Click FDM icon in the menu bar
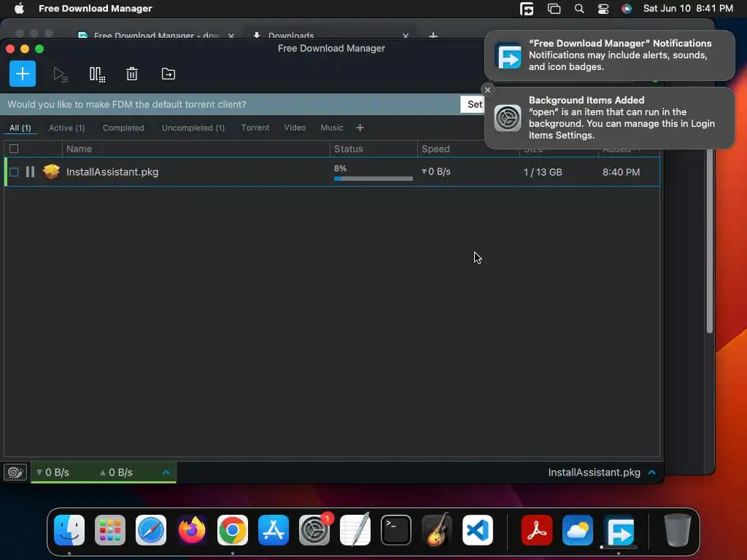 (527, 9)
